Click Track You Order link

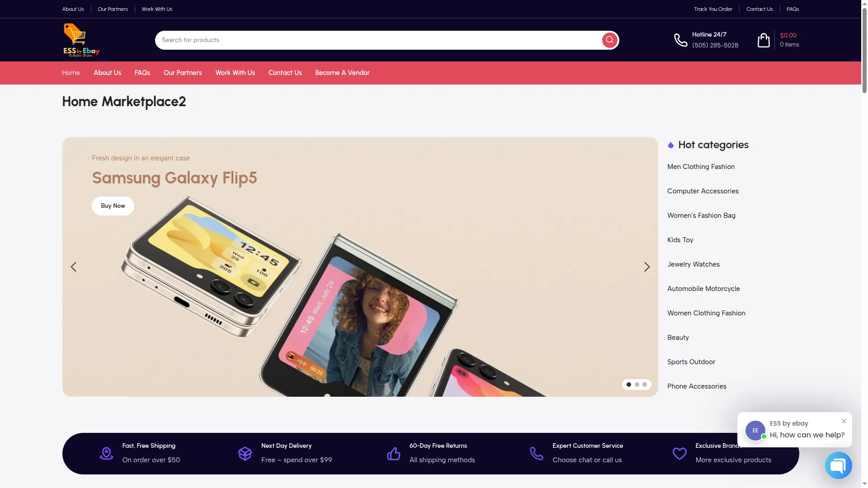click(713, 9)
